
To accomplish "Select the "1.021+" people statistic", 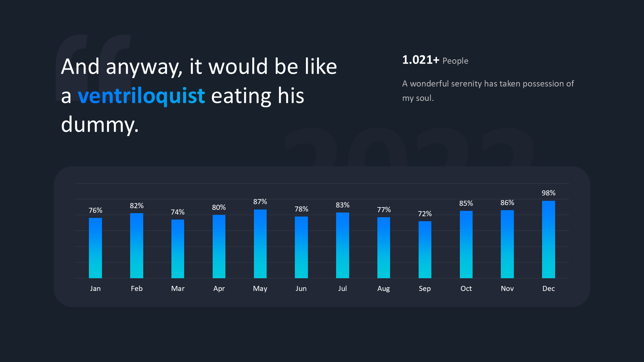I will pyautogui.click(x=421, y=60).
